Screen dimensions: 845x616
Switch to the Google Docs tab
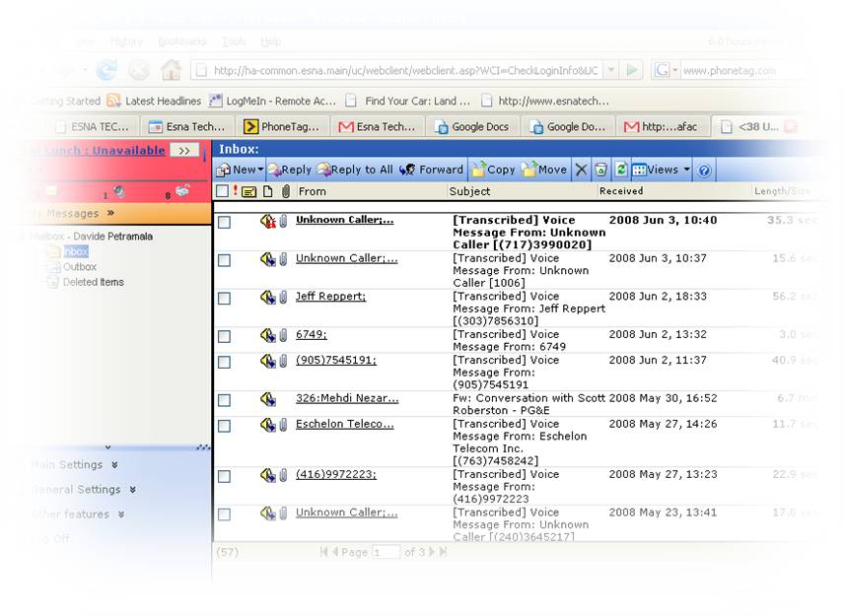[x=473, y=127]
